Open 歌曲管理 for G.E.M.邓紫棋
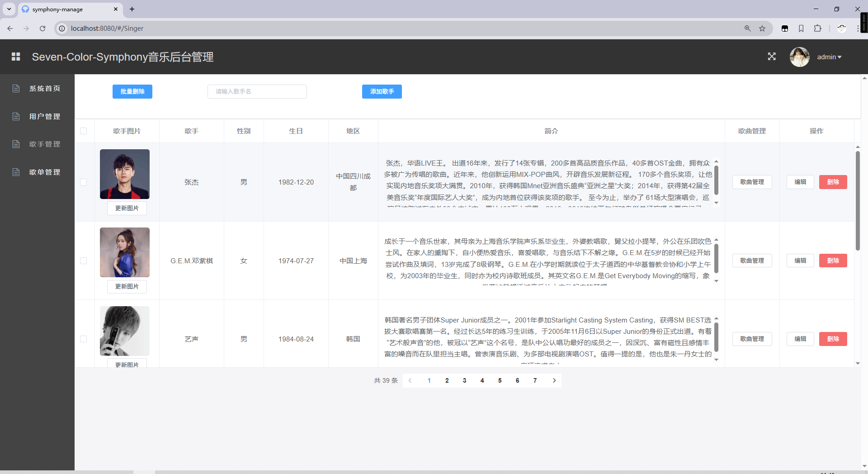This screenshot has height=474, width=868. point(752,261)
